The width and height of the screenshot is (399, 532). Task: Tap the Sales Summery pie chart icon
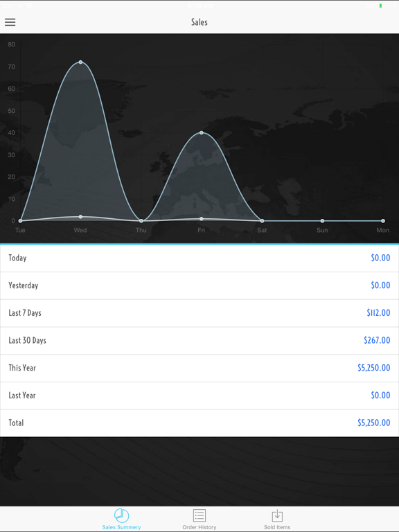coord(121,515)
